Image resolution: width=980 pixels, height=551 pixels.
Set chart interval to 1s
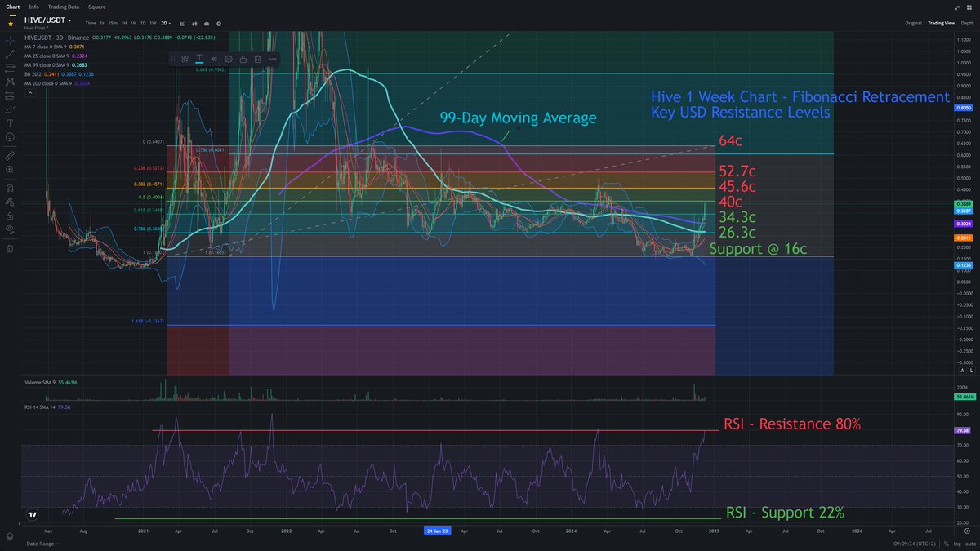102,24
